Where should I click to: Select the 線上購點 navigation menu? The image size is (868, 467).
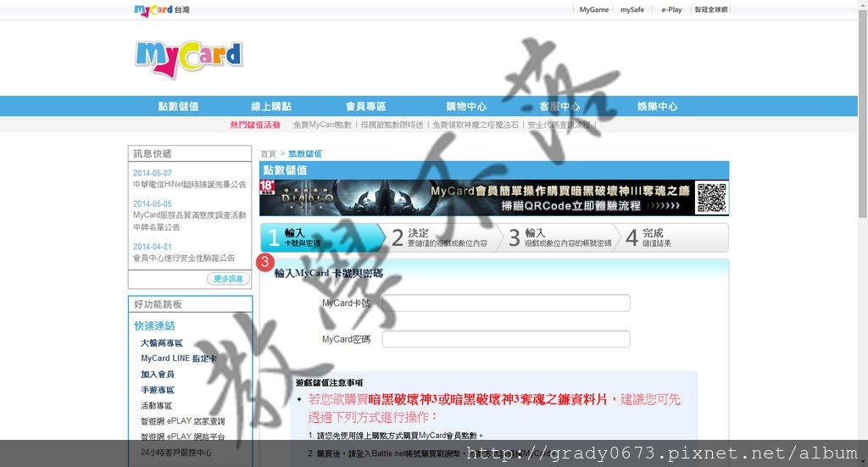click(271, 106)
